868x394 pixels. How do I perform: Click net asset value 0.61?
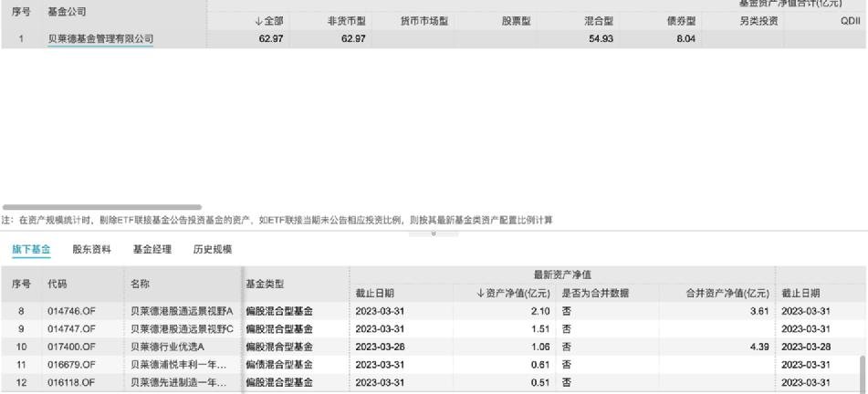[x=541, y=365]
